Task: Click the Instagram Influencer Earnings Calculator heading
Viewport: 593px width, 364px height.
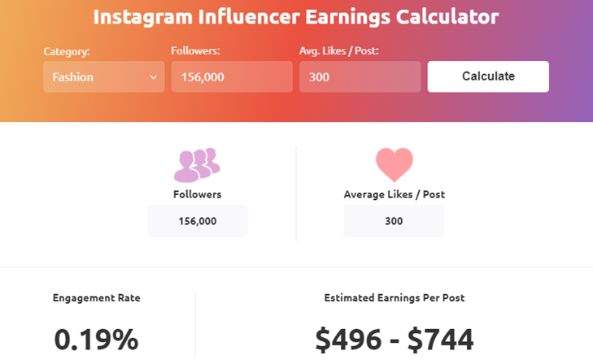Action: coord(296,17)
